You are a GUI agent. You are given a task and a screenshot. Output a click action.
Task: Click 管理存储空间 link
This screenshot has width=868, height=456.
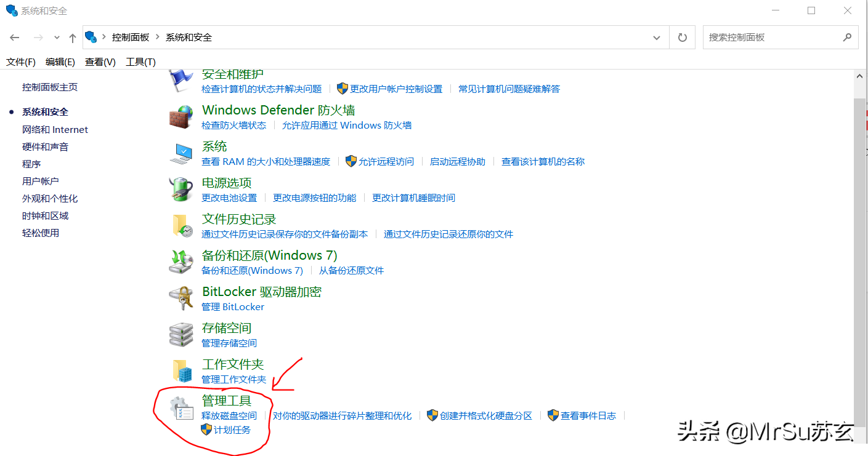(229, 343)
